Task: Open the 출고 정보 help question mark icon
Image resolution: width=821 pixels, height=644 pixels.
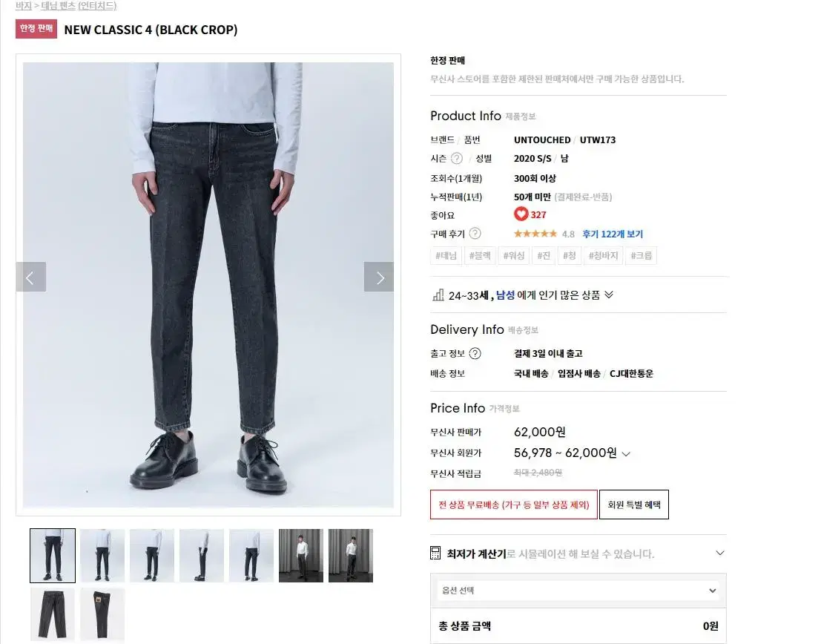Action: point(475,353)
